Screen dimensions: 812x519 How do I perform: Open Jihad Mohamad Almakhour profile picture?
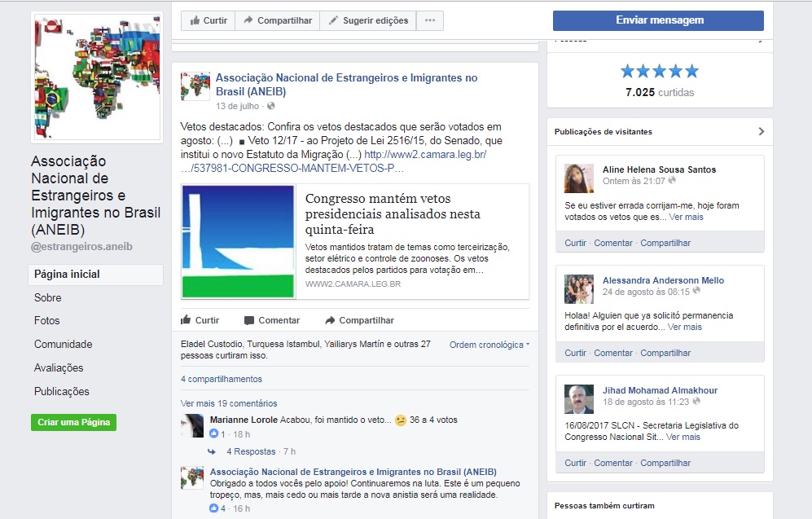click(579, 399)
